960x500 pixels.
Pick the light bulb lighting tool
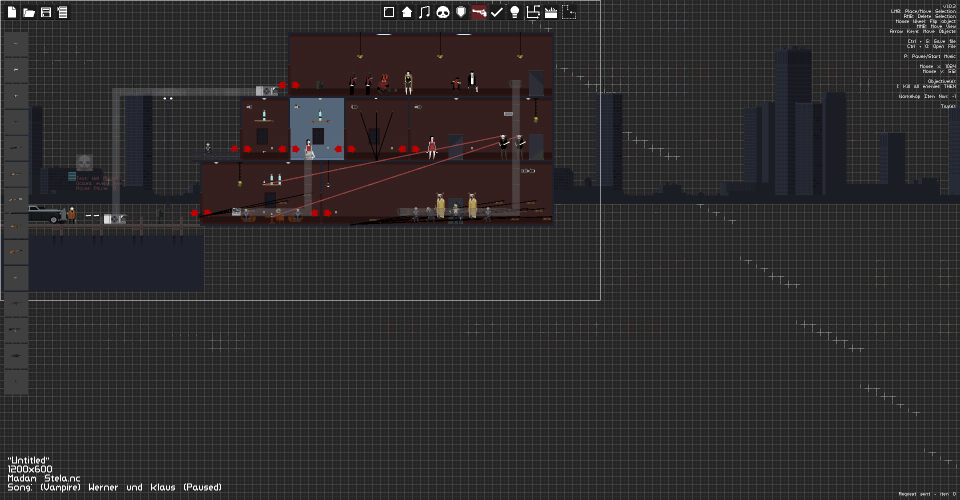(x=515, y=12)
